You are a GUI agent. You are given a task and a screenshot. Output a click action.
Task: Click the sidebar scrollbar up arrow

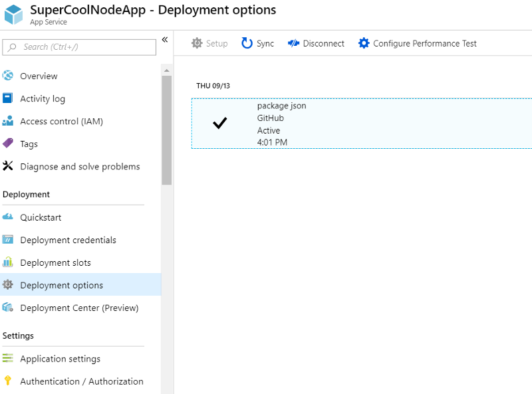click(x=167, y=70)
